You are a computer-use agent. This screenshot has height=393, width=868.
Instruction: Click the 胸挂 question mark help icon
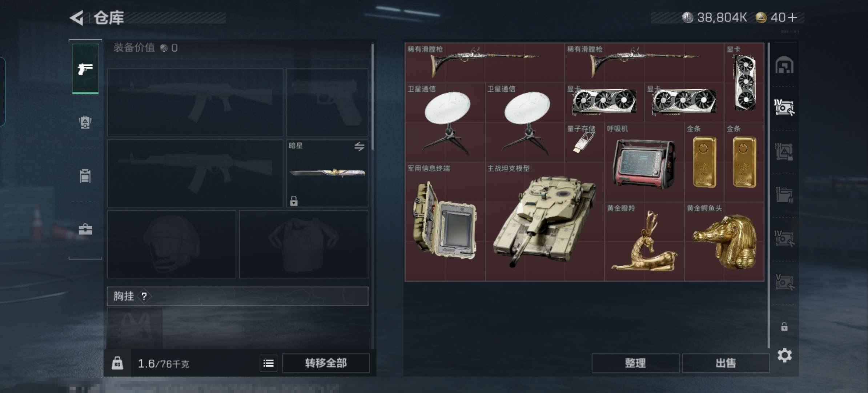[144, 296]
